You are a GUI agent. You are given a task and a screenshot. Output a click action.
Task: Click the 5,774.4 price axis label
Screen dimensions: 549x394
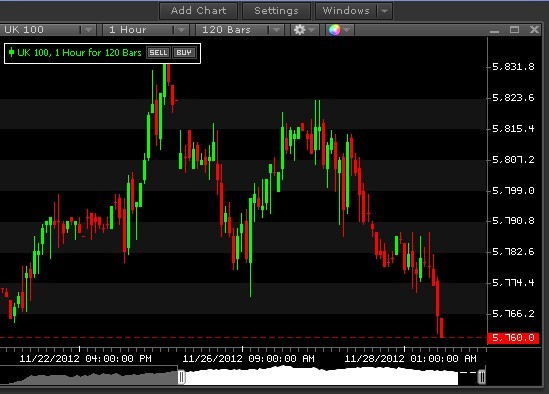point(513,283)
